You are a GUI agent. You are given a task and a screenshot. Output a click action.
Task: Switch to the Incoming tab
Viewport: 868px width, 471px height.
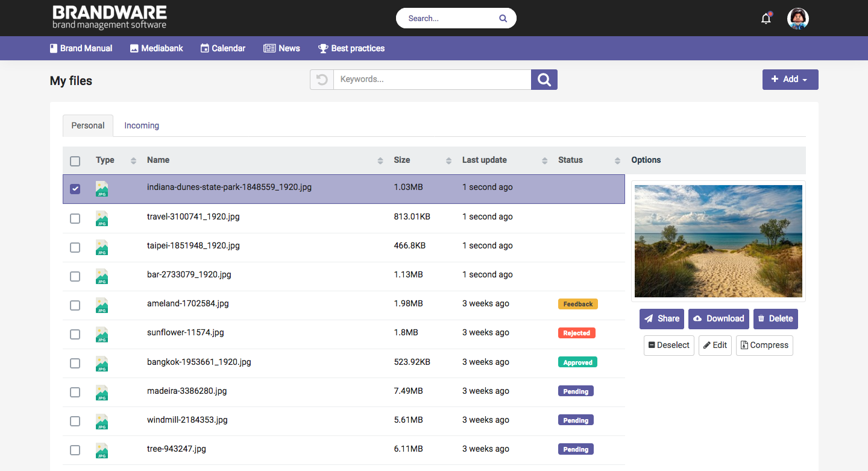142,125
